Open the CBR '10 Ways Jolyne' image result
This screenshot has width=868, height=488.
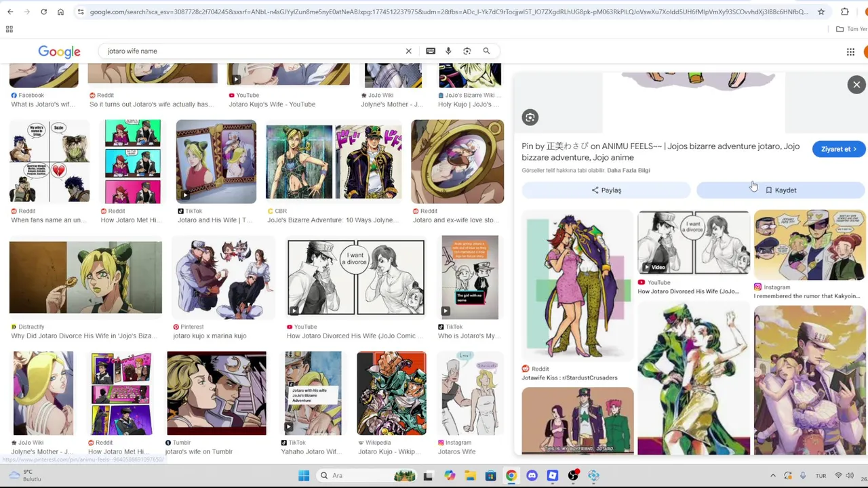tap(334, 161)
